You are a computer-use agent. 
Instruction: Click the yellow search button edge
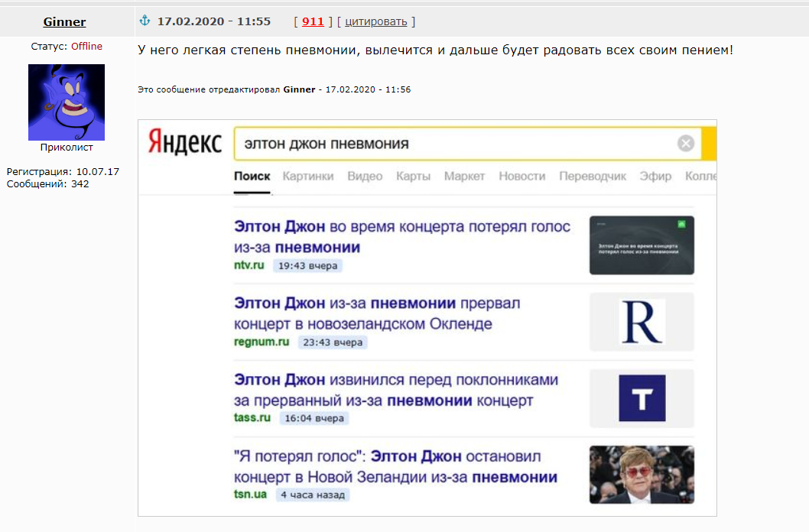coord(709,143)
